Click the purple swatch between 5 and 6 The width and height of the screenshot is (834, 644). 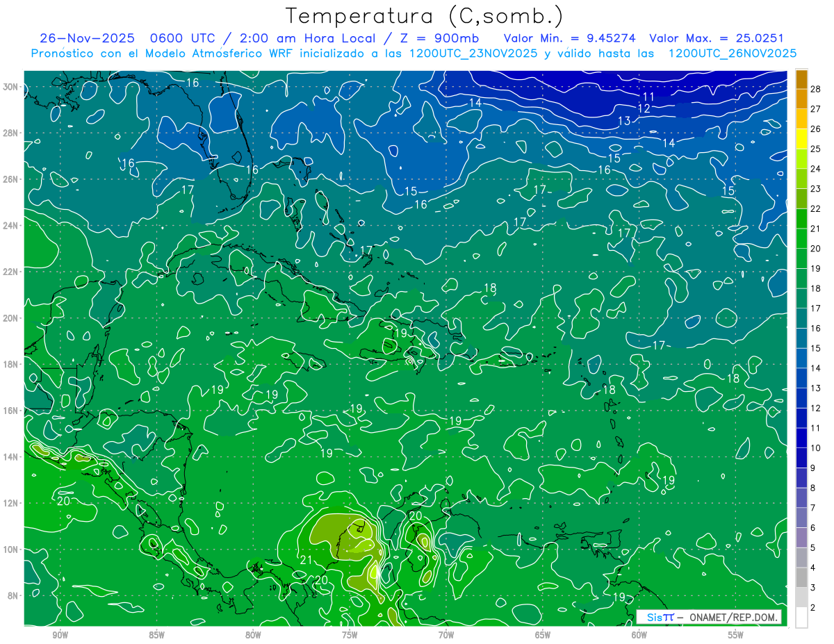[x=801, y=538]
